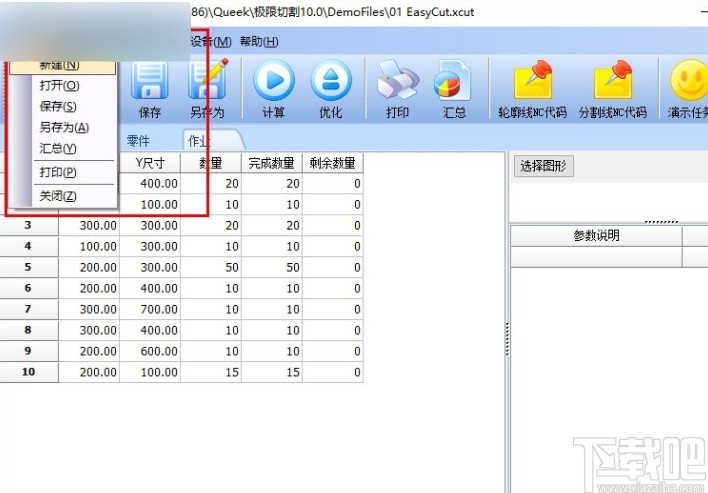
Task: Select row header 3
Action: click(28, 225)
